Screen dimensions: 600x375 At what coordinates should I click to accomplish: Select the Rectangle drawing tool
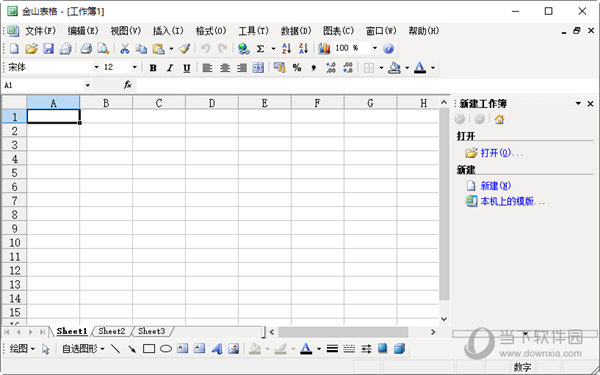click(x=149, y=349)
